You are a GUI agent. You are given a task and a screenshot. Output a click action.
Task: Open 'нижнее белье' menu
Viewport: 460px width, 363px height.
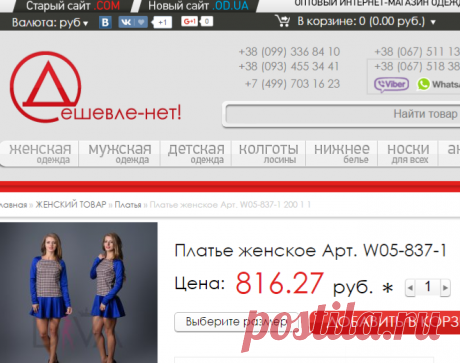coord(341,153)
